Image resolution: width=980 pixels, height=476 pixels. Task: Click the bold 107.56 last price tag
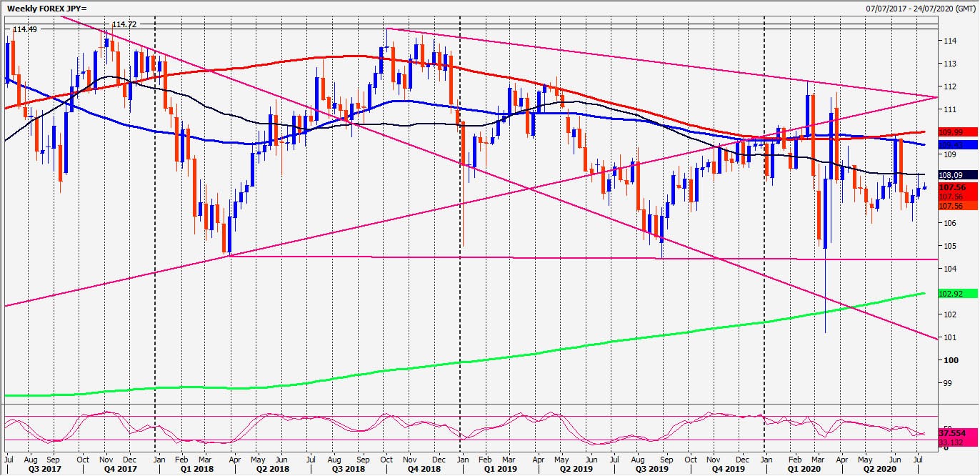(x=951, y=187)
